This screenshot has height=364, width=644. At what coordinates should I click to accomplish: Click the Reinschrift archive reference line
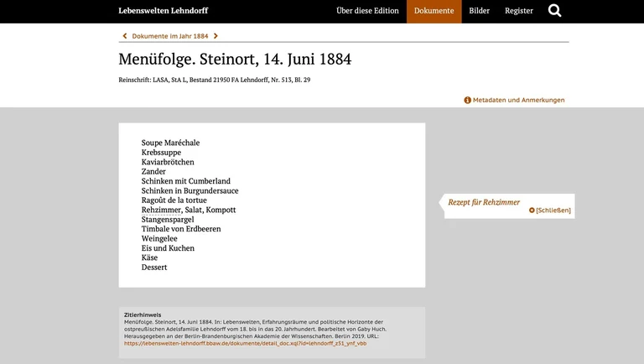click(214, 81)
